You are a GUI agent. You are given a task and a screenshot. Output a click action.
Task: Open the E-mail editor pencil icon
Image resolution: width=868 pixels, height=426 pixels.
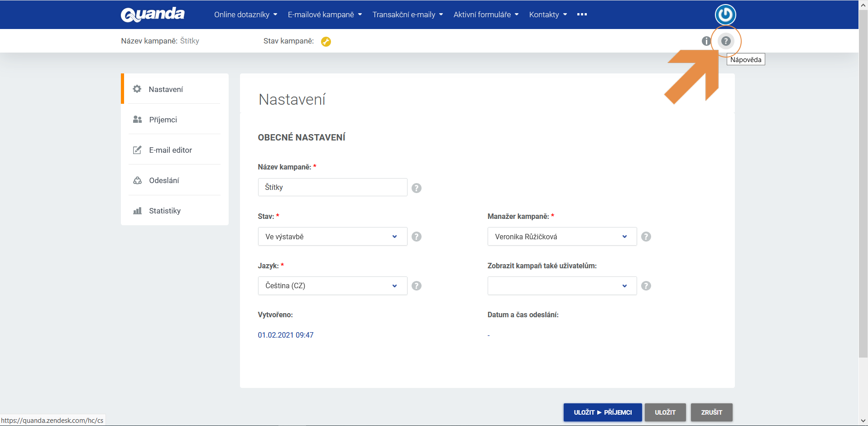(137, 150)
